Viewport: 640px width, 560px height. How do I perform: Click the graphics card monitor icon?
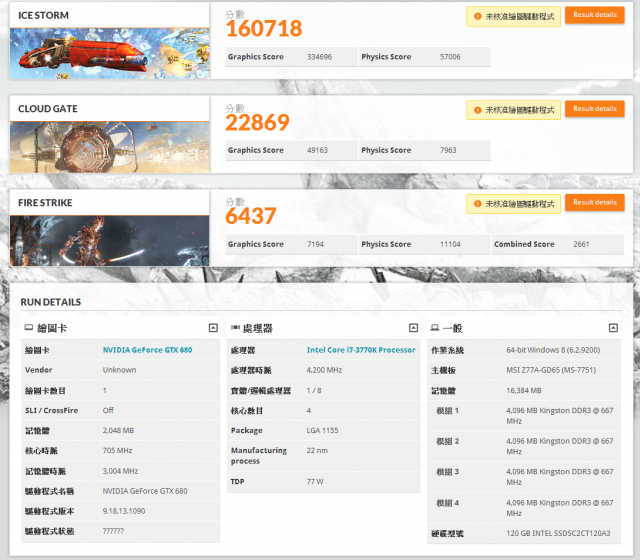point(29,327)
